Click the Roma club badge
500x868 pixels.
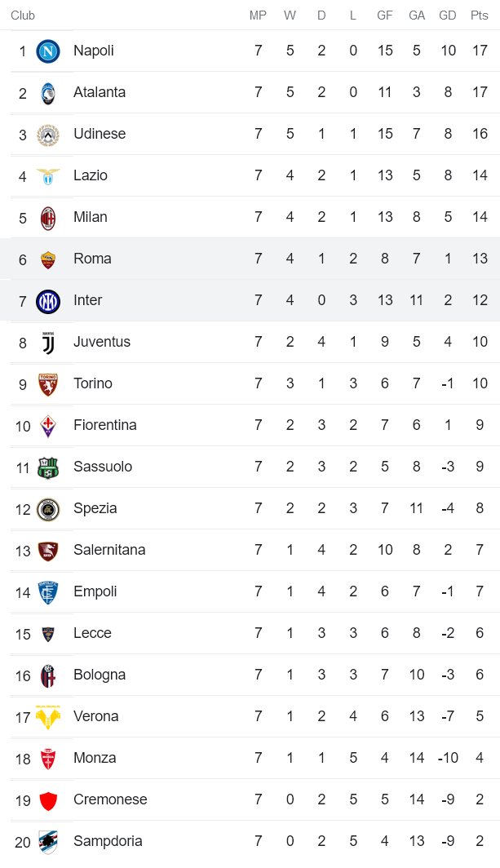(x=48, y=259)
